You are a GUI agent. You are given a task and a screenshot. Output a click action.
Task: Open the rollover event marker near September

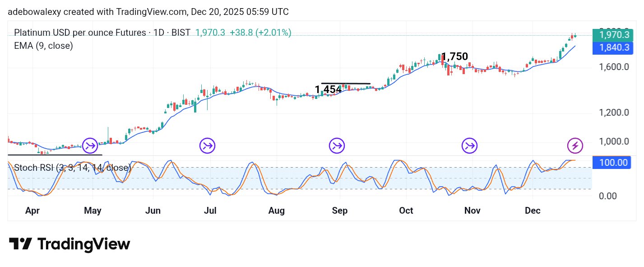tap(337, 145)
